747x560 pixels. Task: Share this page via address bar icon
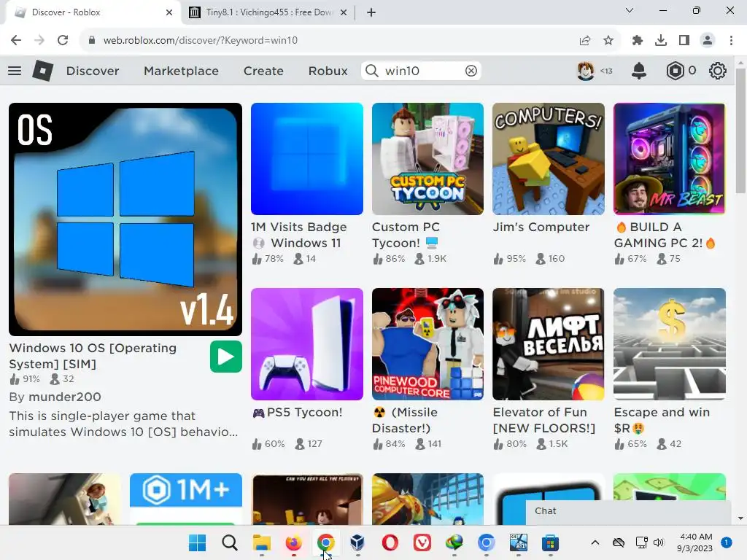click(x=585, y=41)
